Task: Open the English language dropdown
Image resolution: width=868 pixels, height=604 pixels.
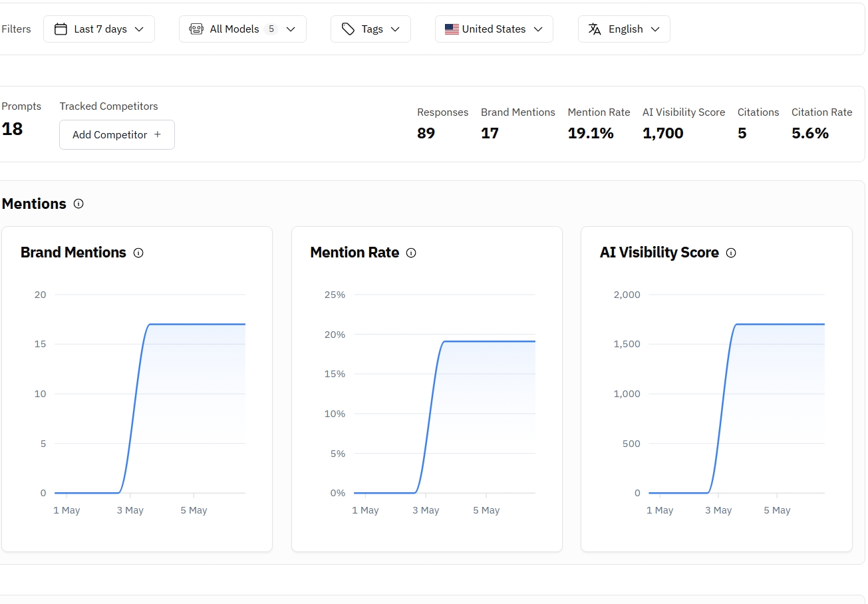Action: [624, 29]
